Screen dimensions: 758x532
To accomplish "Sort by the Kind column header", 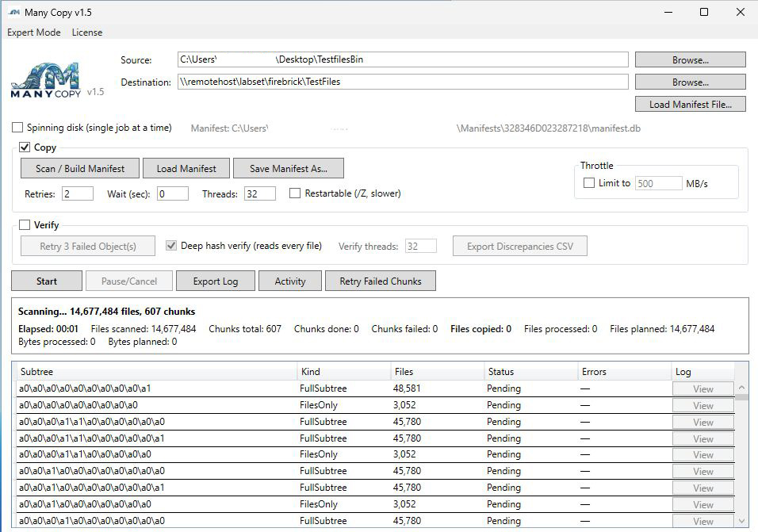I will pos(343,372).
